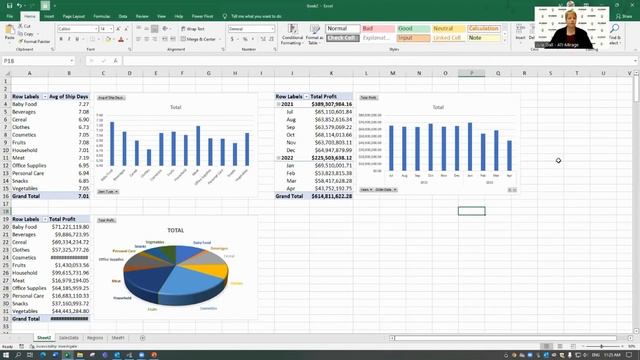Toggle Underline formatting

pos(77,39)
